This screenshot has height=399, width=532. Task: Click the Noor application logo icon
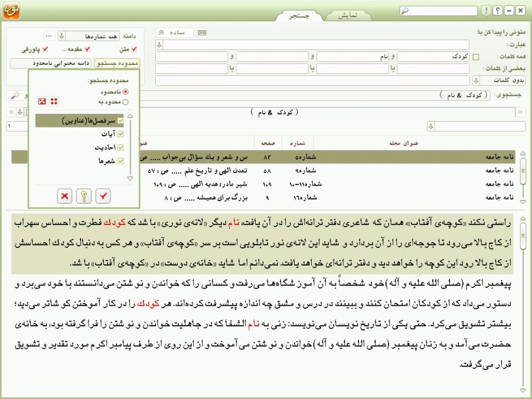click(x=12, y=10)
